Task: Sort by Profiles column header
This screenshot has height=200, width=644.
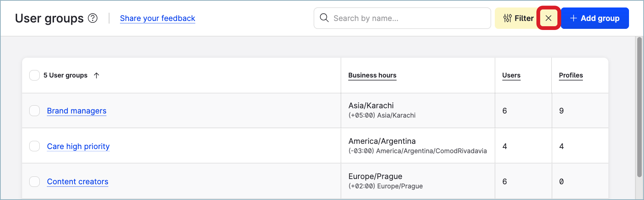Action: pos(571,75)
